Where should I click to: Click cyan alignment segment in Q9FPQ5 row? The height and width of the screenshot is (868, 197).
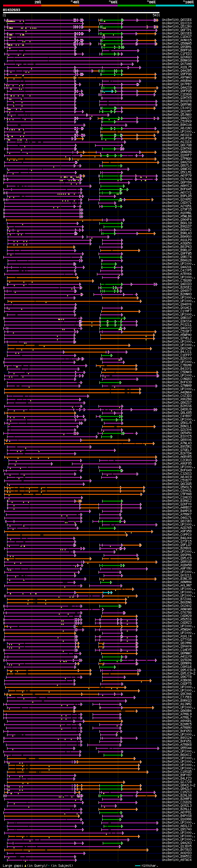click(108, 91)
